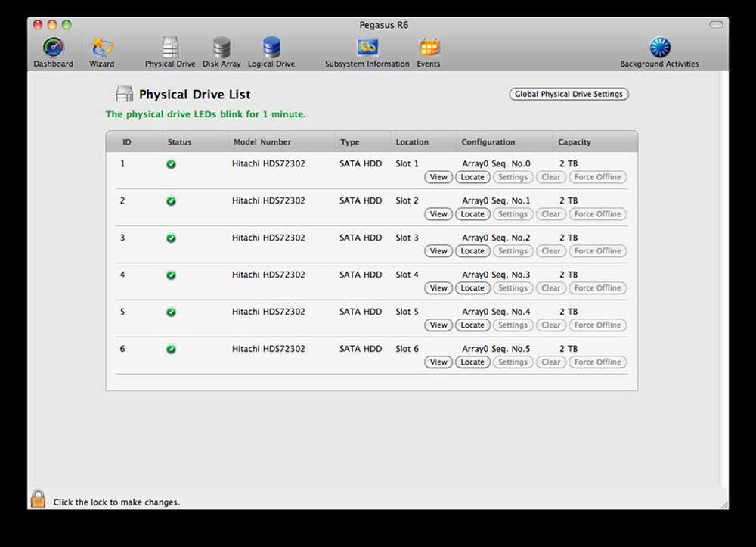Screen dimensions: 756x547
Task: Open Background Activities from toolbar
Action: (659, 52)
